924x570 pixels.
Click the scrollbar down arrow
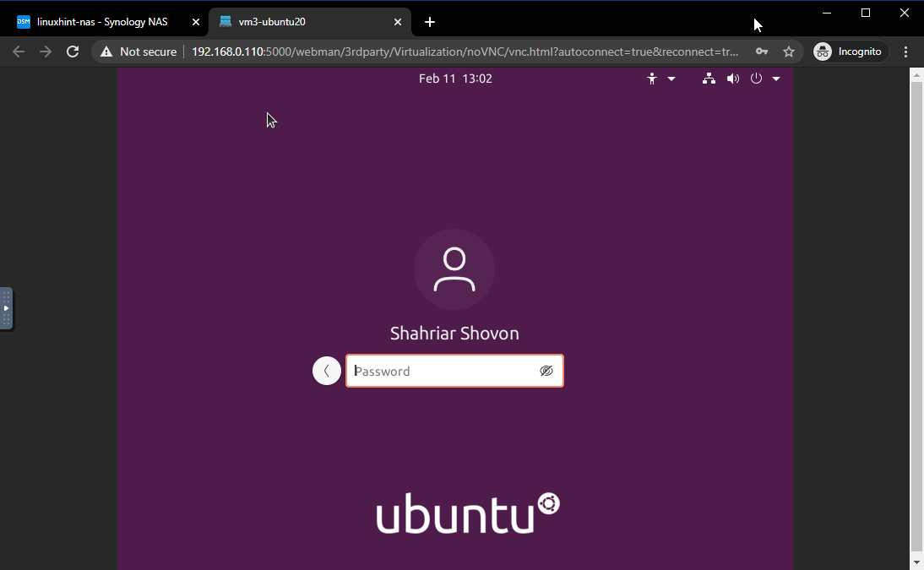coord(916,562)
